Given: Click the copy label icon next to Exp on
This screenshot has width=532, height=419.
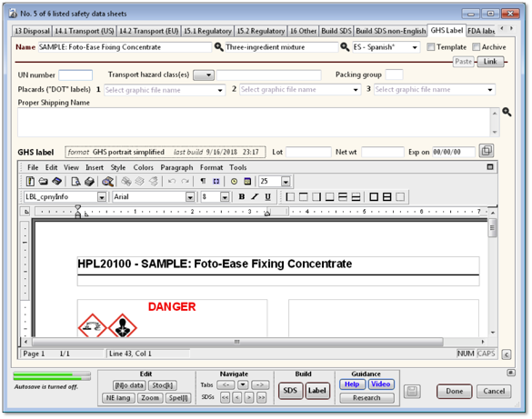Looking at the screenshot, I should (x=487, y=151).
